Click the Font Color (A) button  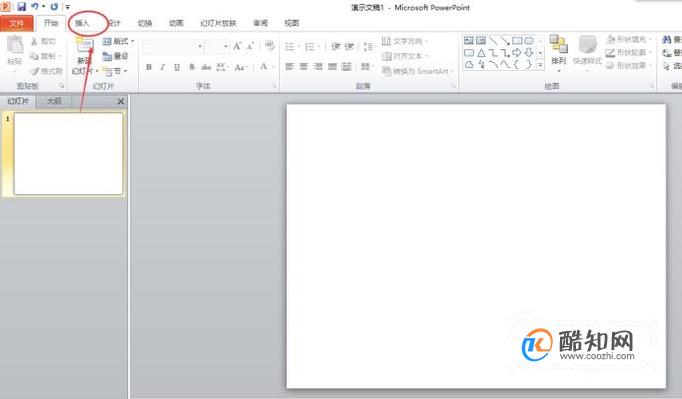click(263, 67)
